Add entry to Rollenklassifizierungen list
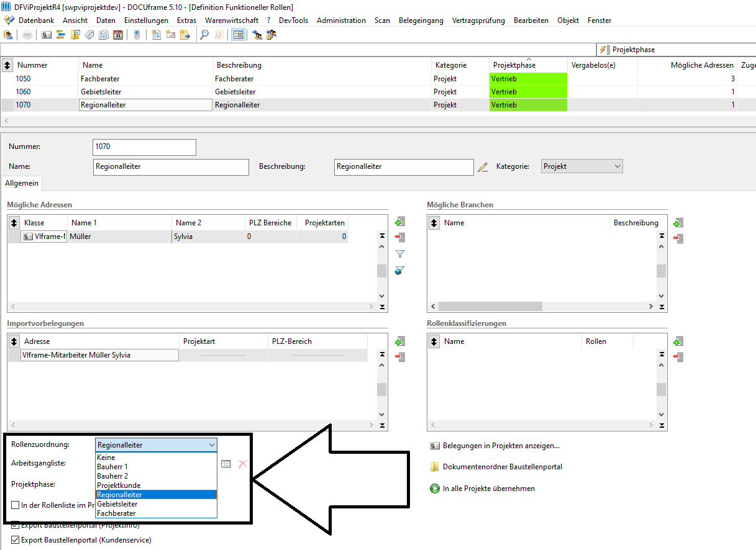Screen dimensions: 756x550 678,341
